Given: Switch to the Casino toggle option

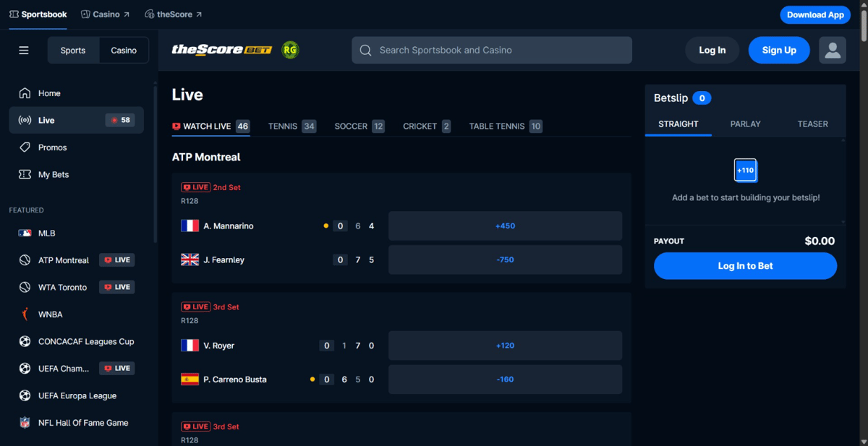Looking at the screenshot, I should tap(124, 51).
